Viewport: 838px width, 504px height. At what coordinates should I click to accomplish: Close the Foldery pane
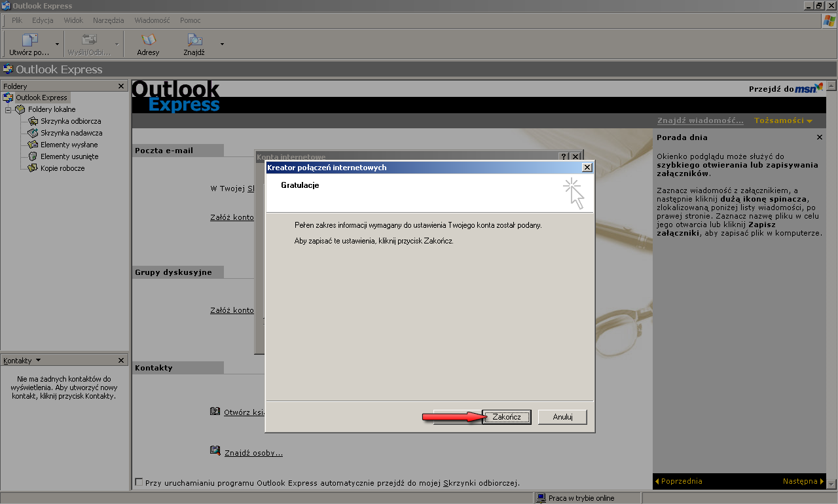click(121, 86)
